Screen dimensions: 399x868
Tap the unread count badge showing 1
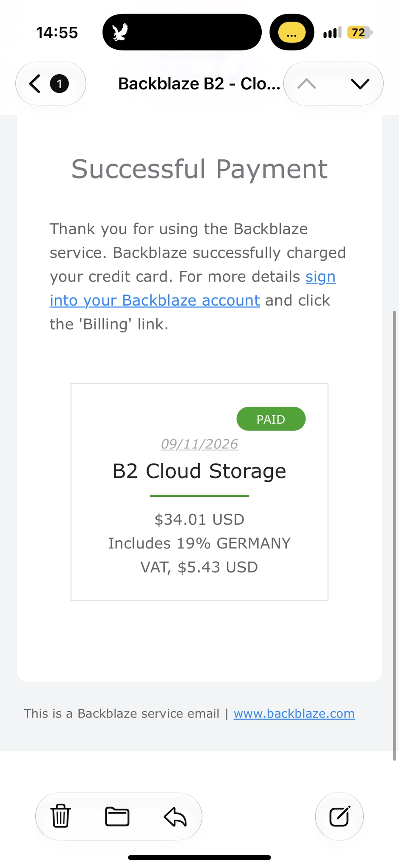click(x=59, y=83)
